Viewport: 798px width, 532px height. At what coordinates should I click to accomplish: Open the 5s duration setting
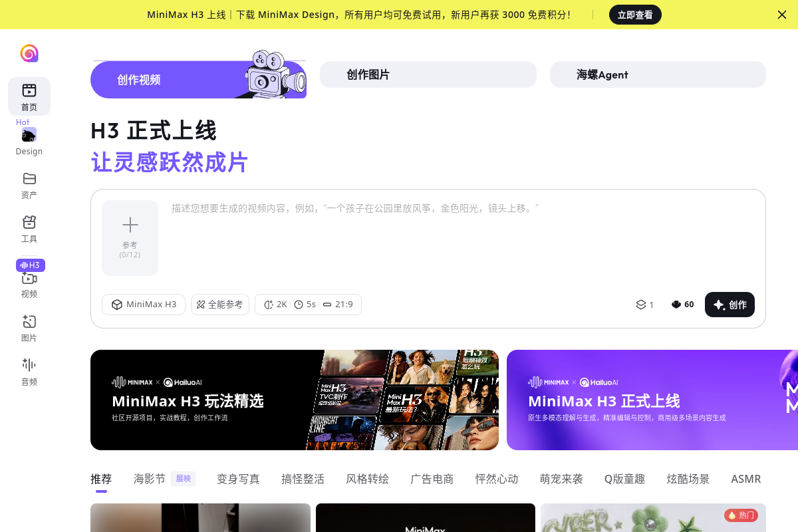tap(305, 305)
